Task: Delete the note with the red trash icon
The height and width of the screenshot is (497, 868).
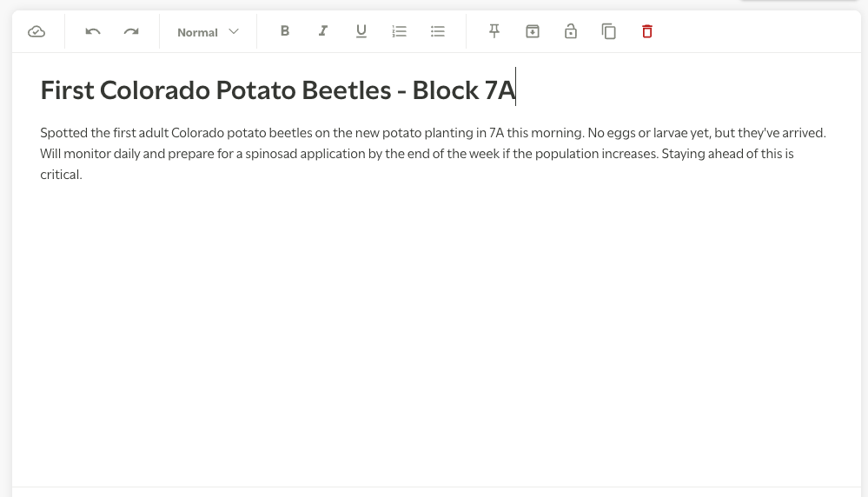Action: 647,31
